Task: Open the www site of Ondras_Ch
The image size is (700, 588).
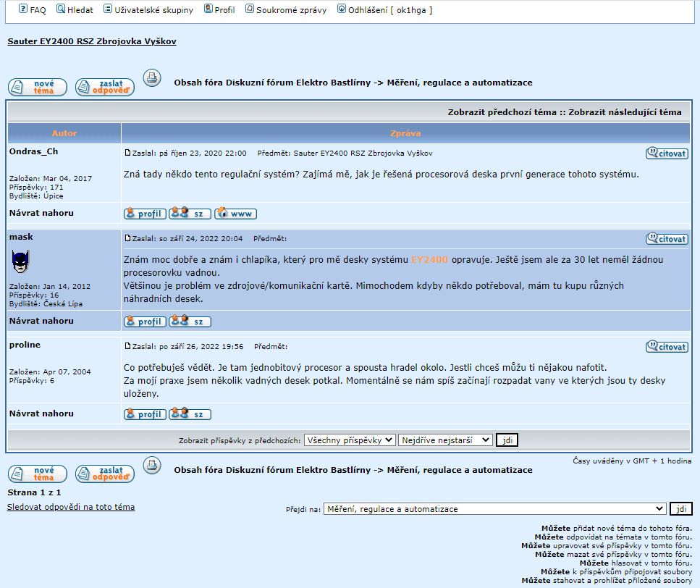Action: 235,214
